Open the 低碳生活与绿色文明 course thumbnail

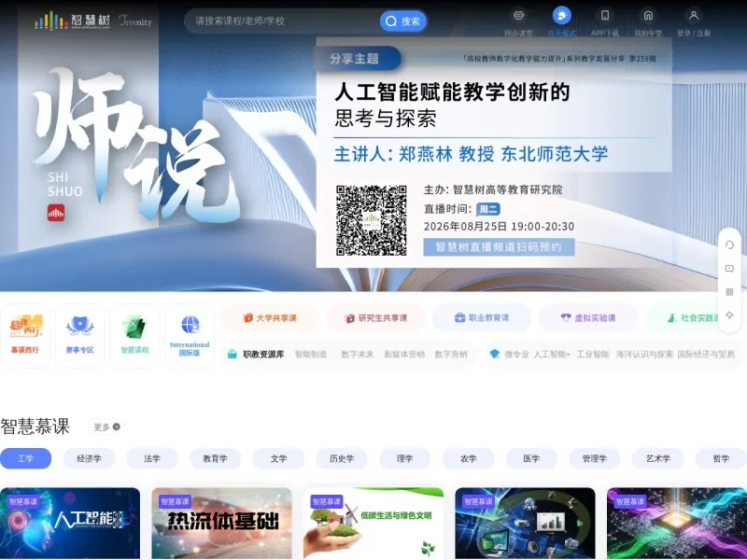(x=373, y=523)
